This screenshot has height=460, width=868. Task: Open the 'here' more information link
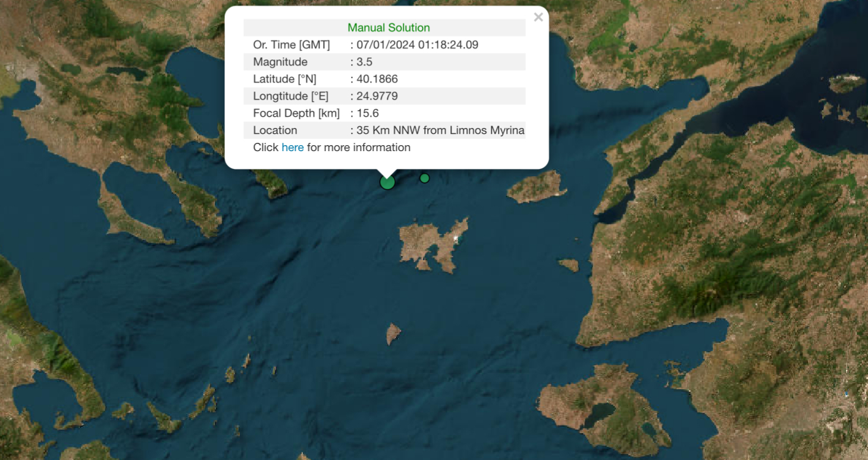tap(292, 147)
